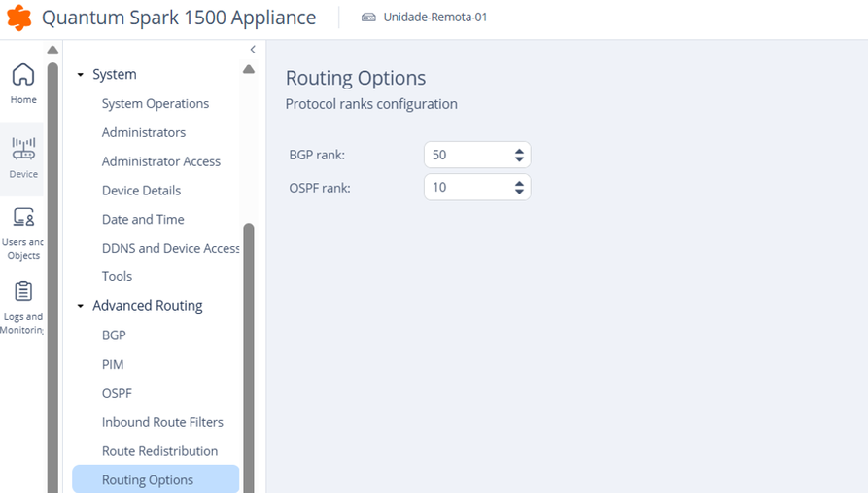Click the Check Point logo icon
868x493 pixels.
(19, 18)
